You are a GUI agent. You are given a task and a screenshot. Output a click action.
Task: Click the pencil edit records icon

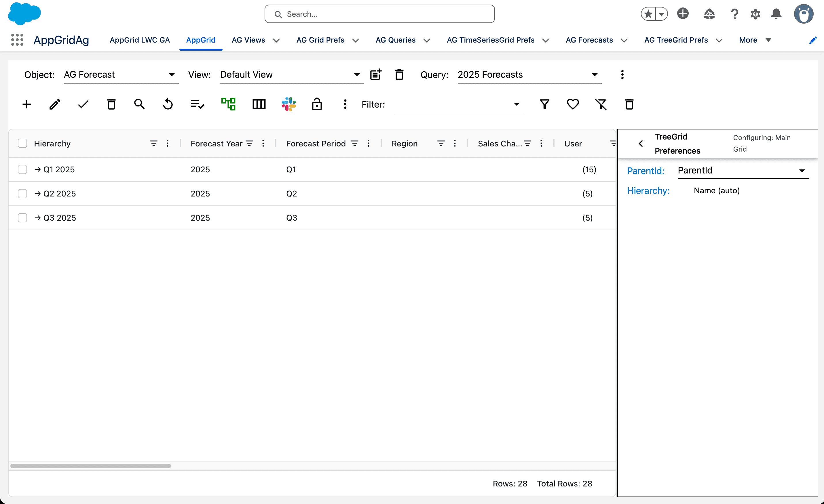(55, 104)
